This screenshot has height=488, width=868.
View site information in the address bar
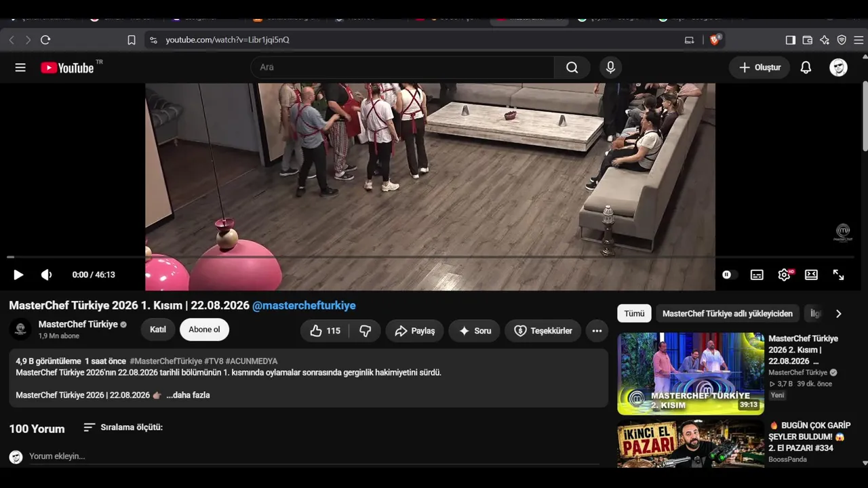pyautogui.click(x=154, y=40)
